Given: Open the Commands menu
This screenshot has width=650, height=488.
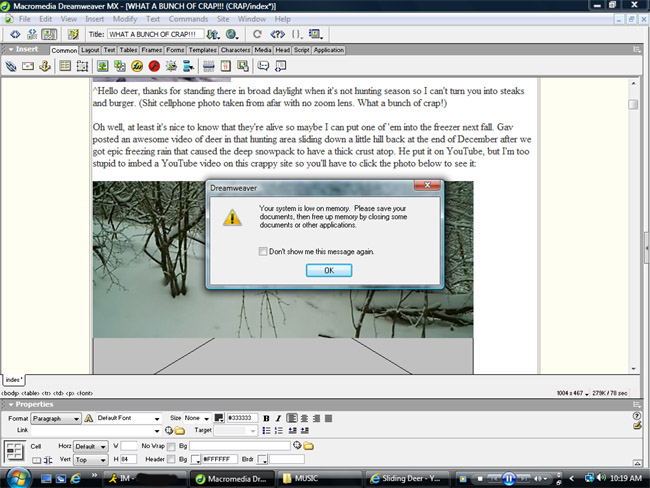Looking at the screenshot, I should (x=188, y=19).
